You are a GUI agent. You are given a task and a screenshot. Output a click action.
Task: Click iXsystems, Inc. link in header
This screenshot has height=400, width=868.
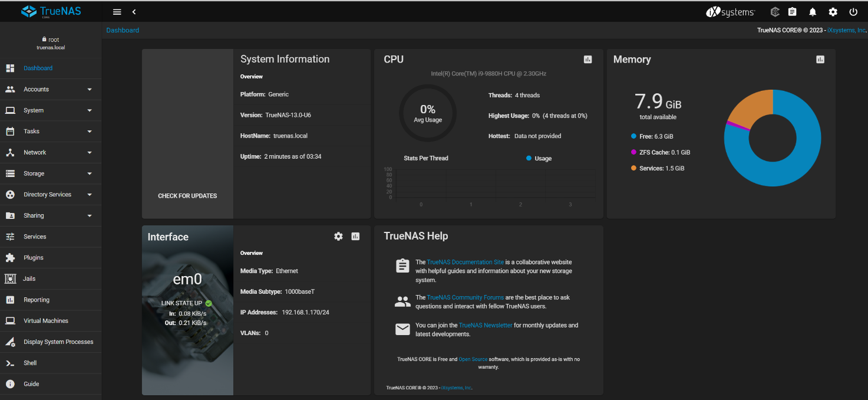click(847, 30)
